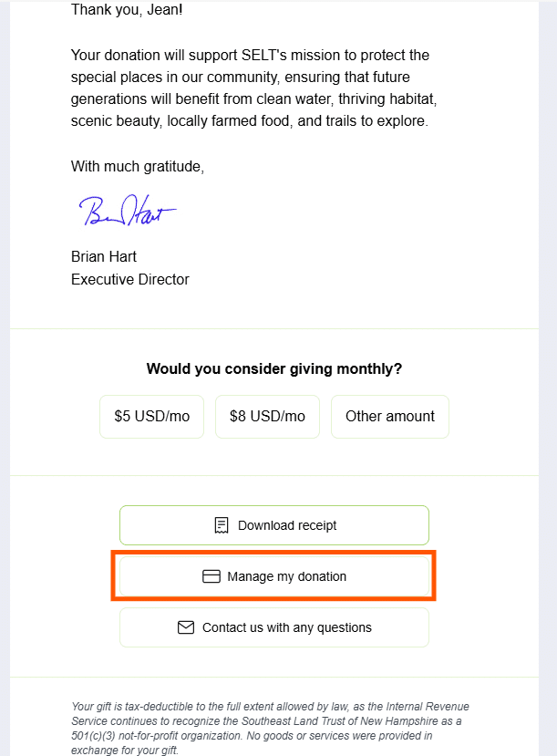Pick the Other amount option

tap(390, 417)
